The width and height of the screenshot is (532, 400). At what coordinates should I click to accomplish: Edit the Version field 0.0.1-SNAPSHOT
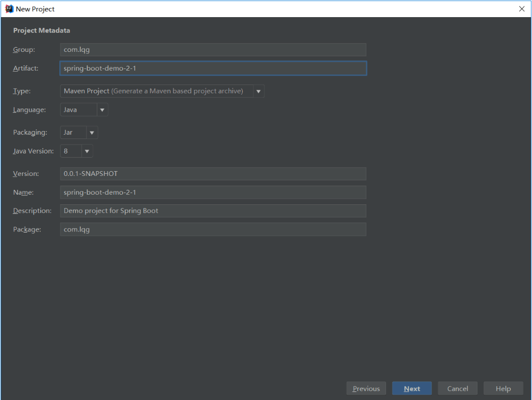pyautogui.click(x=213, y=174)
